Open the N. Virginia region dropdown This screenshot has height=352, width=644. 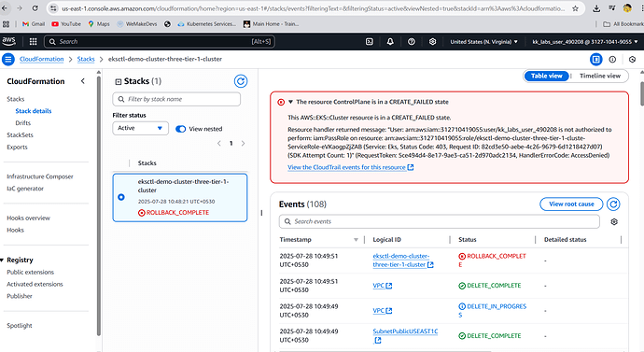click(x=483, y=41)
